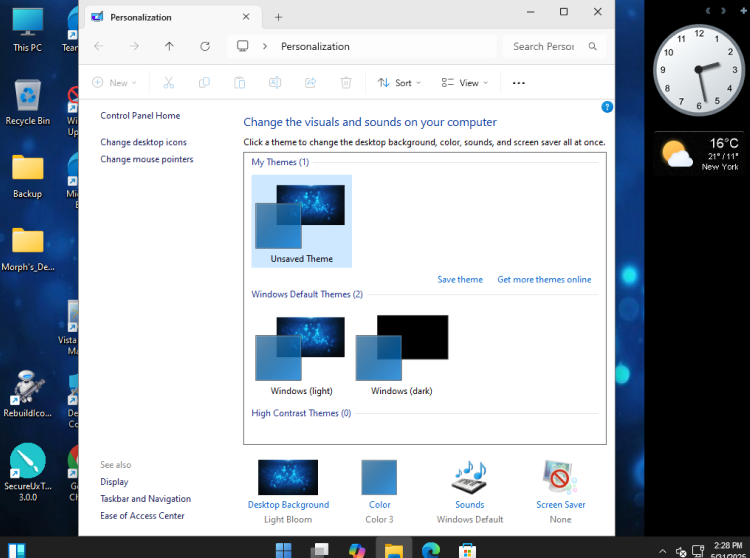Viewport: 750px width, 558px height.
Task: Click the computer icon in address bar
Action: (243, 46)
